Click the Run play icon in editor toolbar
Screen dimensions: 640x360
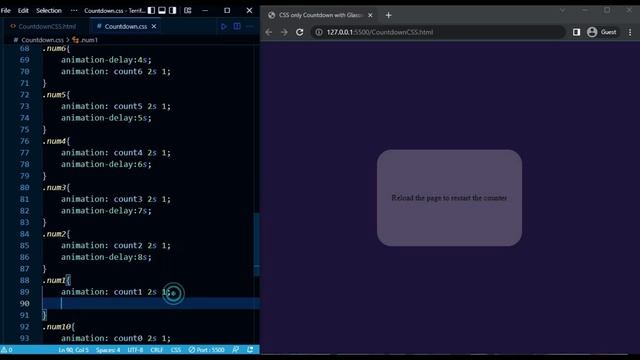(x=224, y=27)
